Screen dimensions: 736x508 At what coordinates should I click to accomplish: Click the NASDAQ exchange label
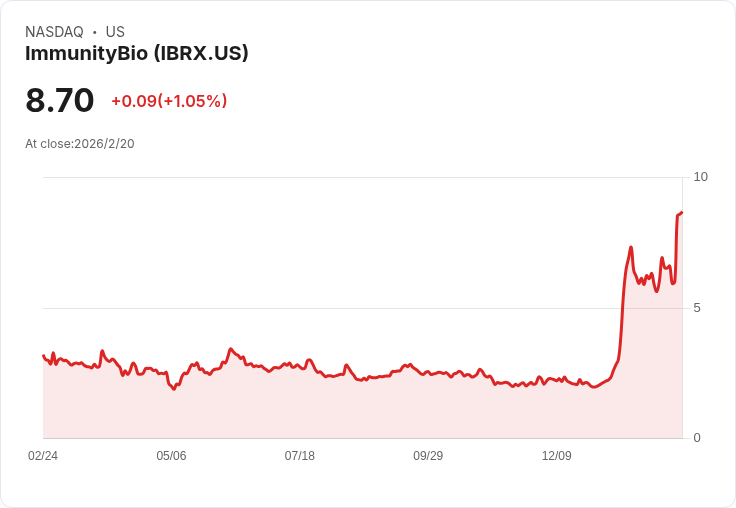pyautogui.click(x=54, y=32)
